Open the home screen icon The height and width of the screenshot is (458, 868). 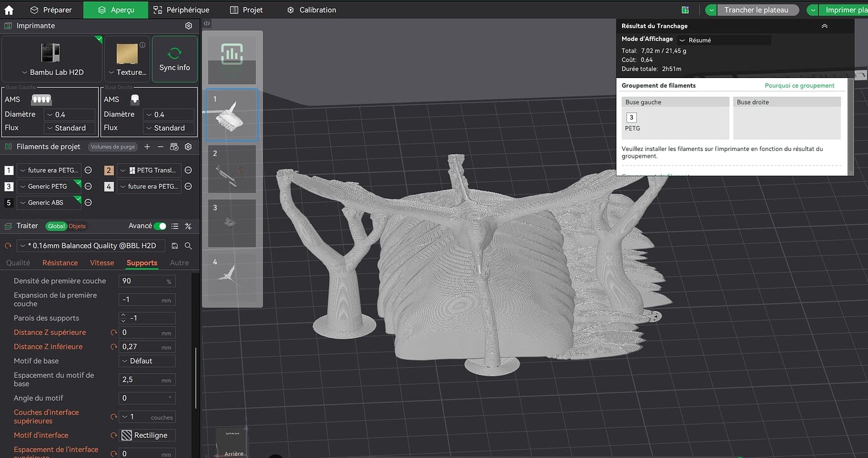9,10
